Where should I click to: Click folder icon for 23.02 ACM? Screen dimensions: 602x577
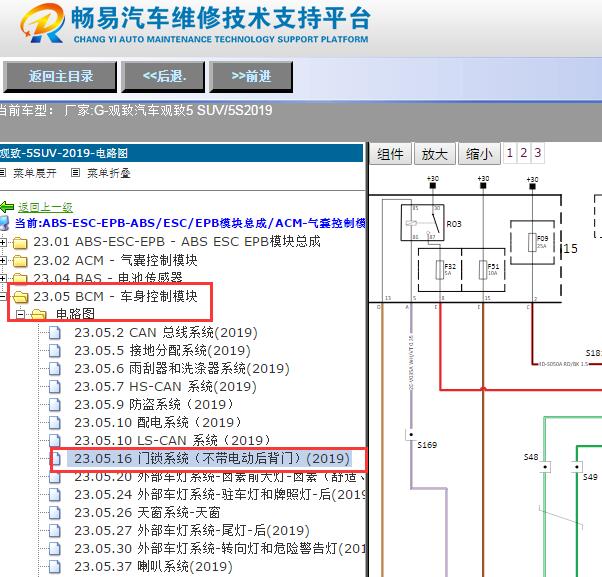[20, 261]
